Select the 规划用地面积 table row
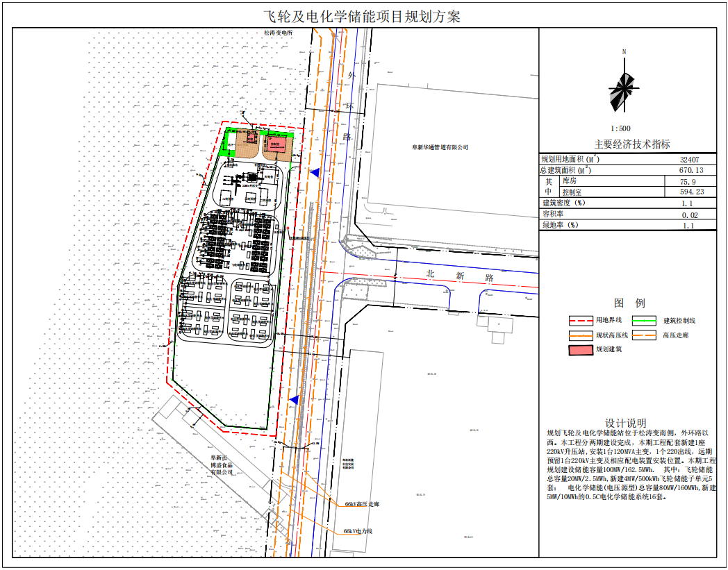The image size is (728, 570). 628,159
